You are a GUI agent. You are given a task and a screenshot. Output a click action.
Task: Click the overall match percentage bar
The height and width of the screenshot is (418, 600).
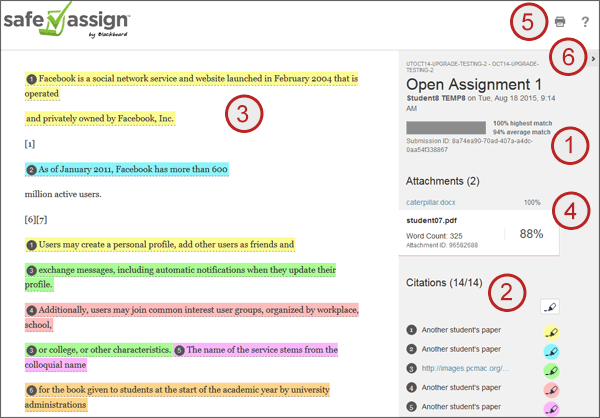tap(446, 127)
